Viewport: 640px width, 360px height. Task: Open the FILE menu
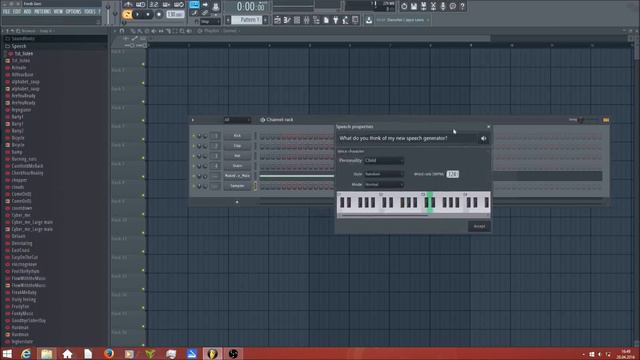6,12
